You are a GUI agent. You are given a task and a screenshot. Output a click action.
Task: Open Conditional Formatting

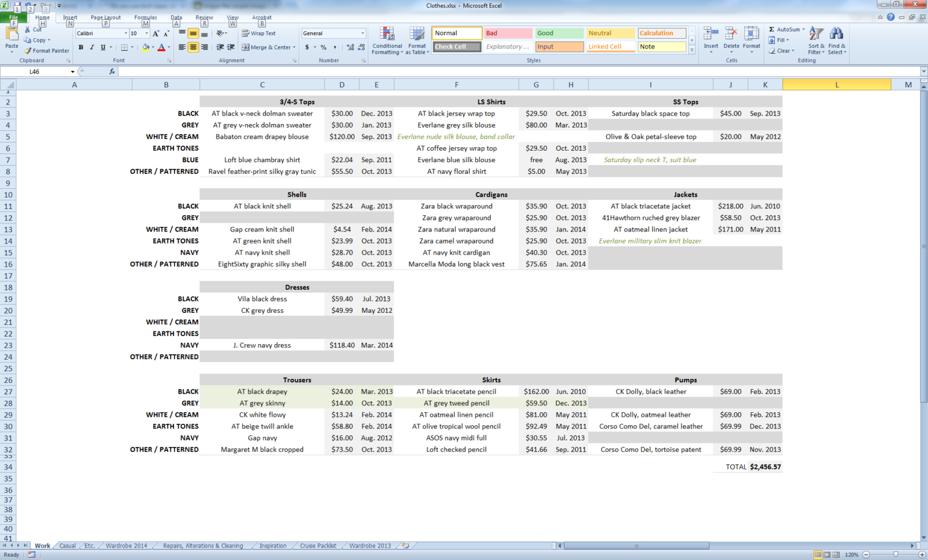387,41
